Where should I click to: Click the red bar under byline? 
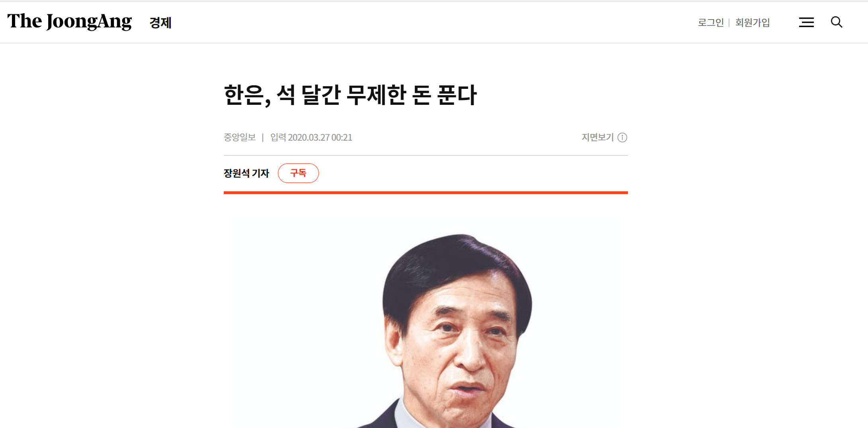(426, 192)
